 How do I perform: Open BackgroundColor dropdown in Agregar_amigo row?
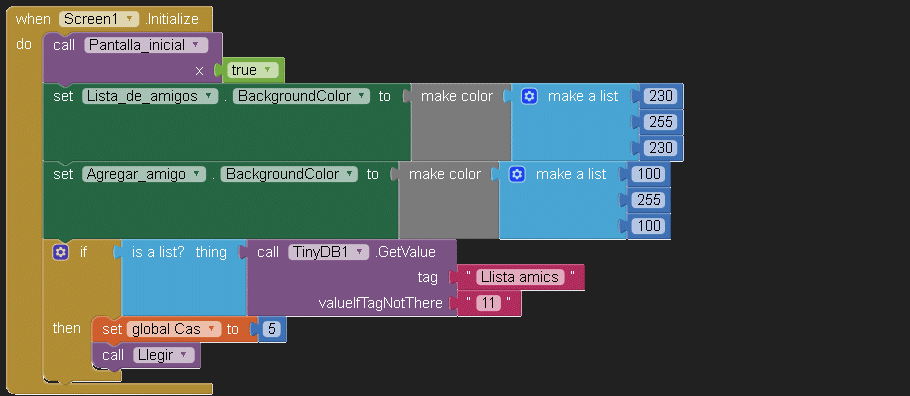pos(288,174)
